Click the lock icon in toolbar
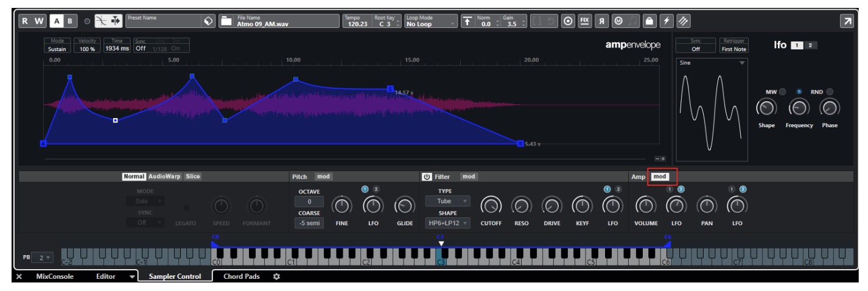Screen dimensions: 868x291 click(649, 21)
